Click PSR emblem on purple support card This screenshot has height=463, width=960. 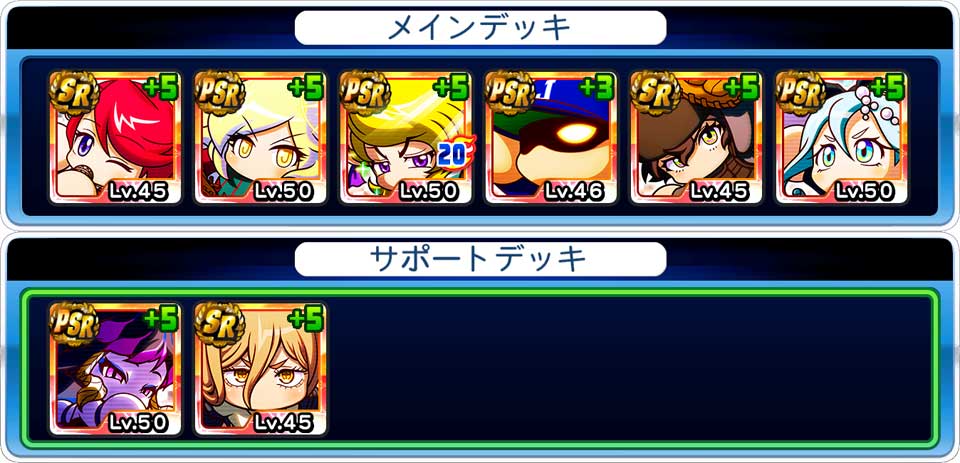point(74,324)
